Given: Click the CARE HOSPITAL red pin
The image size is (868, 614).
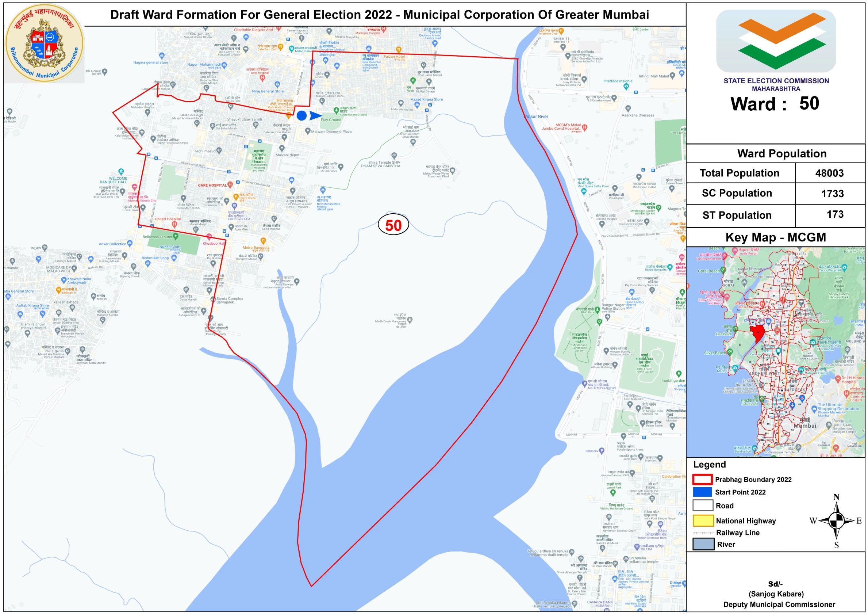Looking at the screenshot, I should click(230, 184).
